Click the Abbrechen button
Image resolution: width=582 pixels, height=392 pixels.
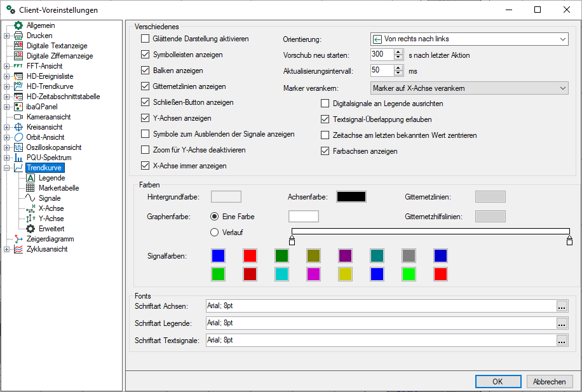(550, 382)
